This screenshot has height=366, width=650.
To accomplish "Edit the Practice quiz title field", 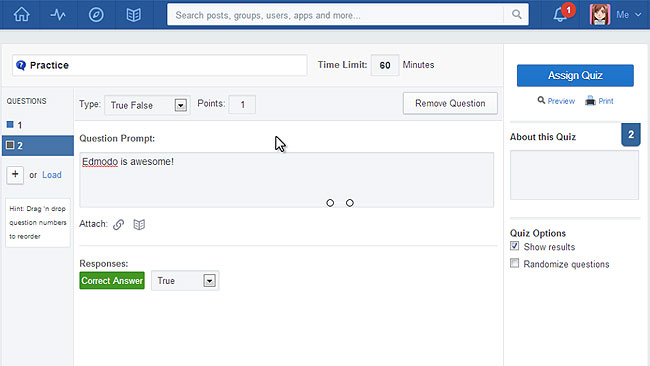I will pyautogui.click(x=160, y=65).
